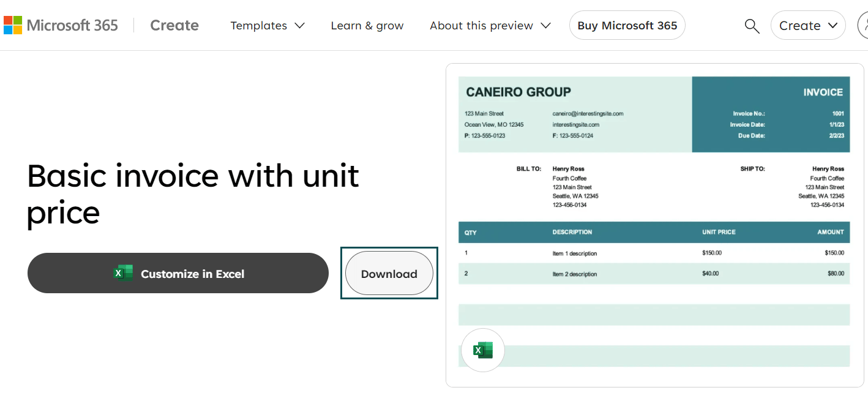
Task: Click the Invoice No. label
Action: click(x=749, y=113)
